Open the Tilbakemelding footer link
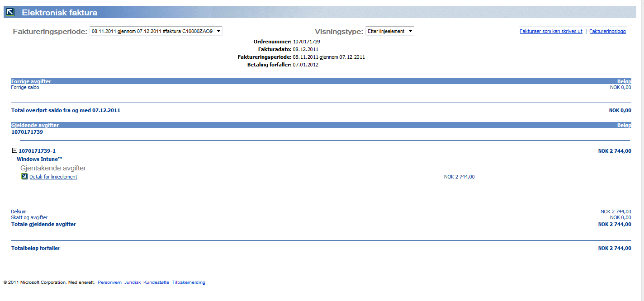The image size is (644, 301). tap(189, 282)
